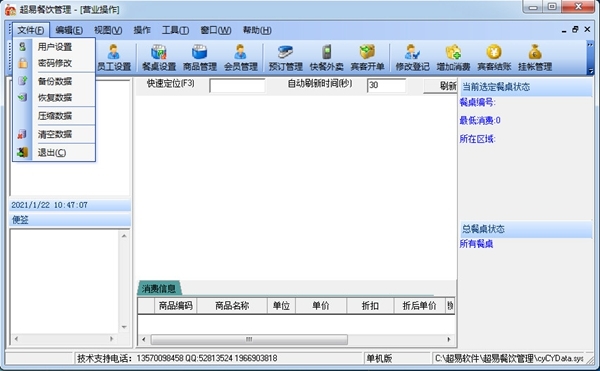Click the notes box scroll-up arrow
600x371 pixels.
click(124, 236)
